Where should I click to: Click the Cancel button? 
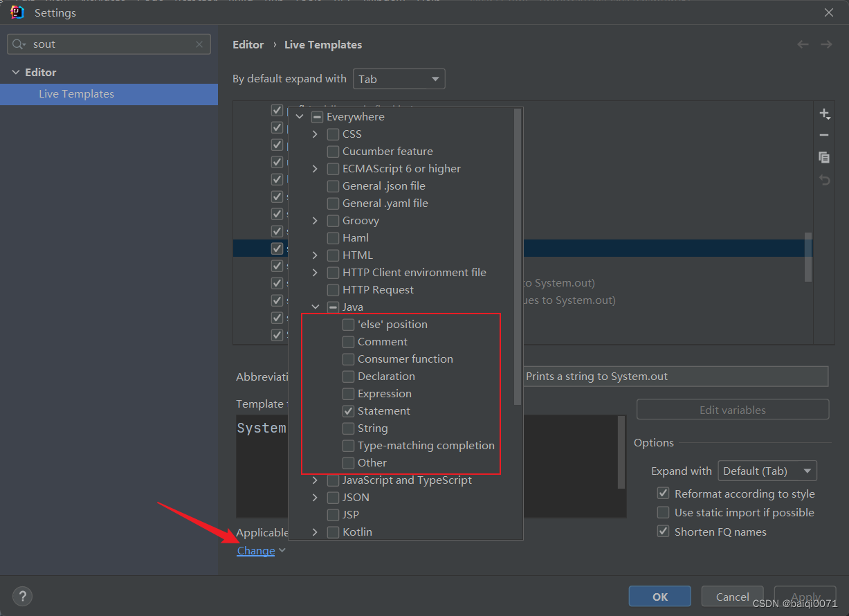tap(733, 597)
